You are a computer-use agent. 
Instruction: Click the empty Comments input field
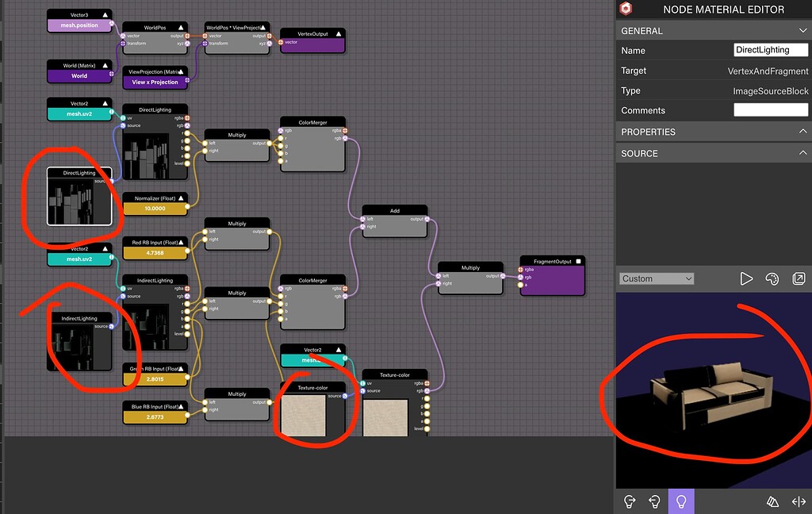[x=771, y=109]
